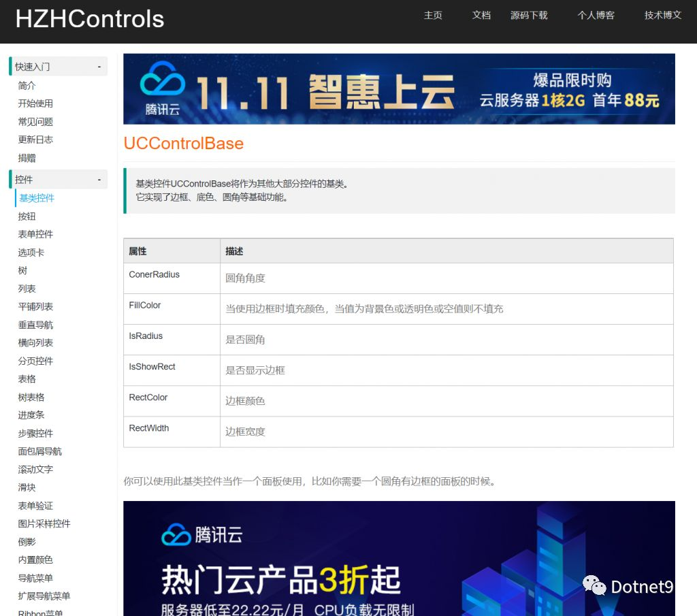Open 个人博客 from the navigation
This screenshot has width=697, height=616.
(596, 15)
